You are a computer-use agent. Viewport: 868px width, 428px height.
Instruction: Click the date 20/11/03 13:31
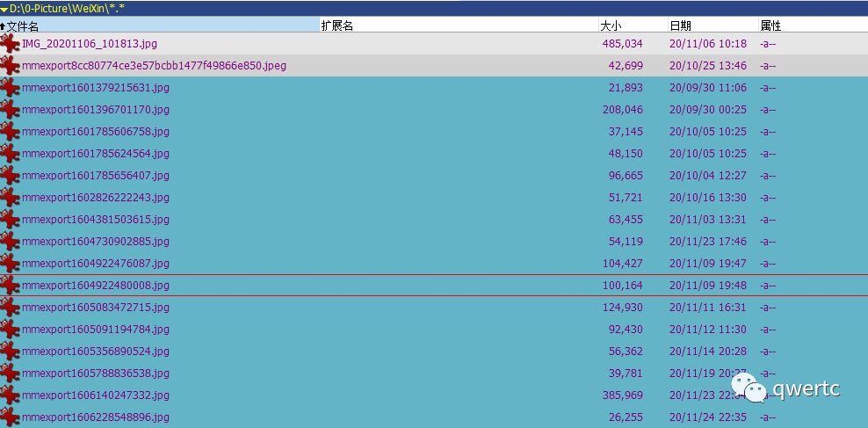pos(708,219)
